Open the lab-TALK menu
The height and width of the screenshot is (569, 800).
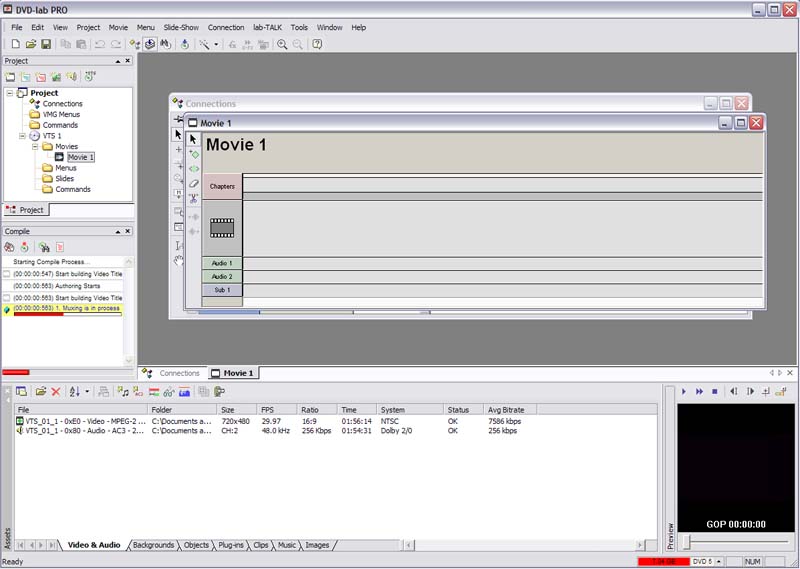pyautogui.click(x=267, y=28)
